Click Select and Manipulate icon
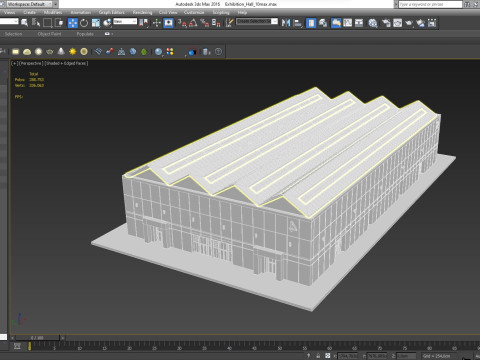 pos(157,23)
